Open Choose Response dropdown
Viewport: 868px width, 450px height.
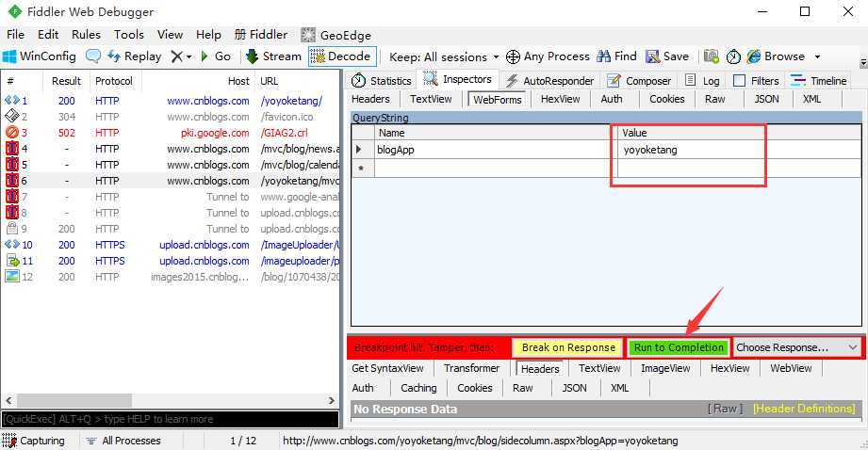pyautogui.click(x=796, y=347)
